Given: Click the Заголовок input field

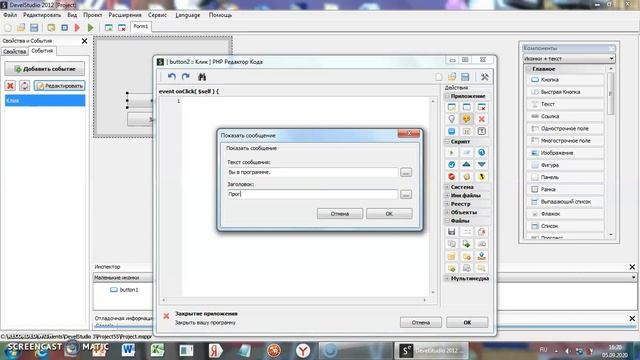Looking at the screenshot, I should pos(312,194).
